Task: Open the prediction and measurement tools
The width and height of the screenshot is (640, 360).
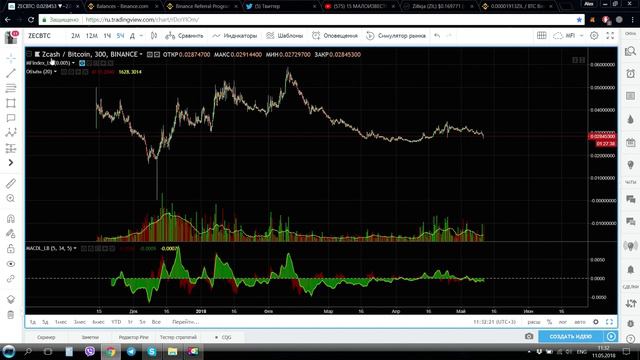Action: pyautogui.click(x=11, y=148)
